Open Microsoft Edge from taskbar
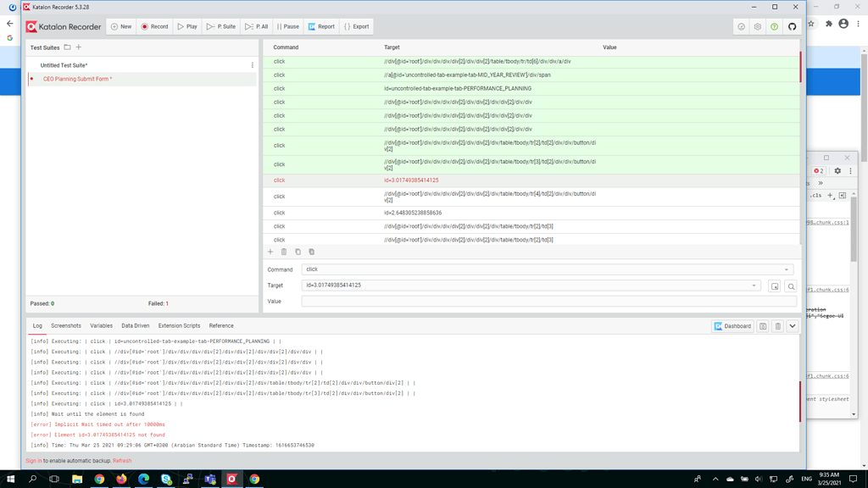 (143, 480)
